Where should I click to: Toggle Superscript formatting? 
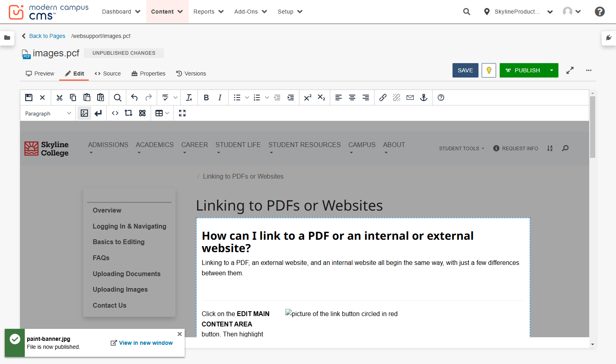pyautogui.click(x=308, y=97)
